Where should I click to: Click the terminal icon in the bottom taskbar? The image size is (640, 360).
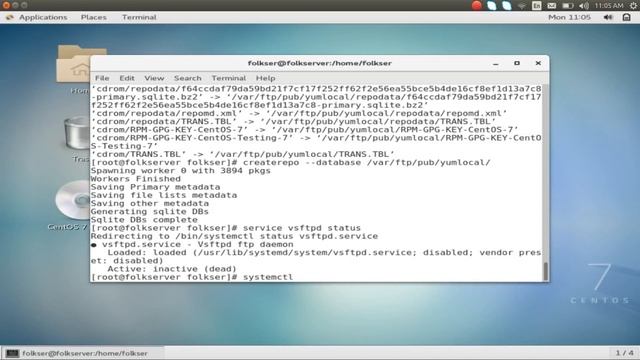(x=12, y=353)
